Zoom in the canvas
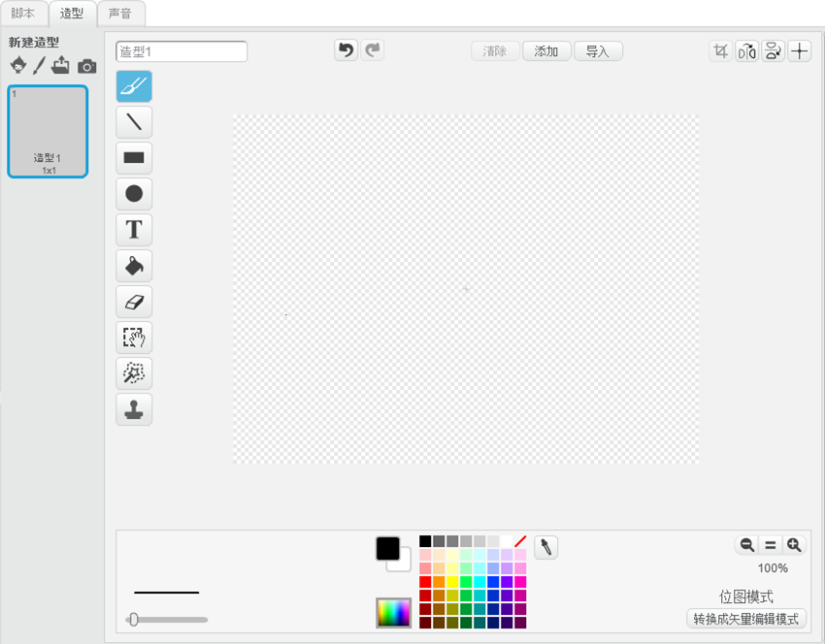The width and height of the screenshot is (825, 644). click(x=794, y=545)
